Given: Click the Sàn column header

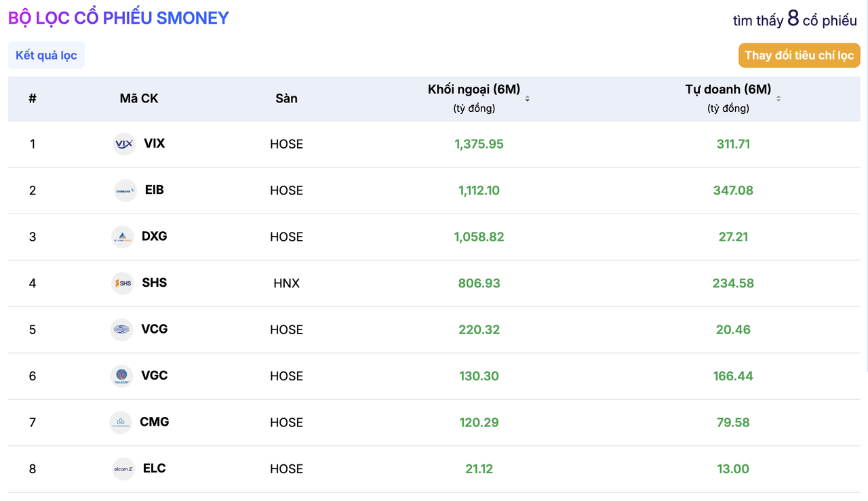Looking at the screenshot, I should click(286, 99).
